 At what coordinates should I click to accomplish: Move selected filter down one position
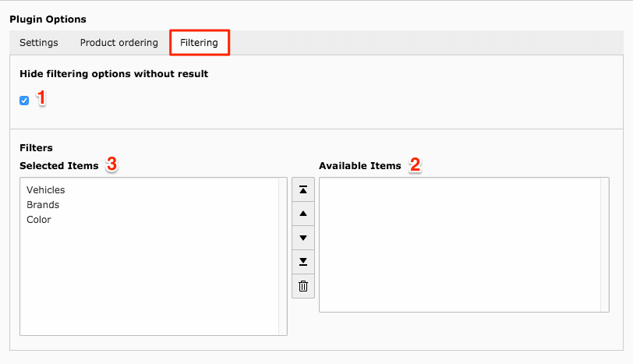[x=303, y=238]
